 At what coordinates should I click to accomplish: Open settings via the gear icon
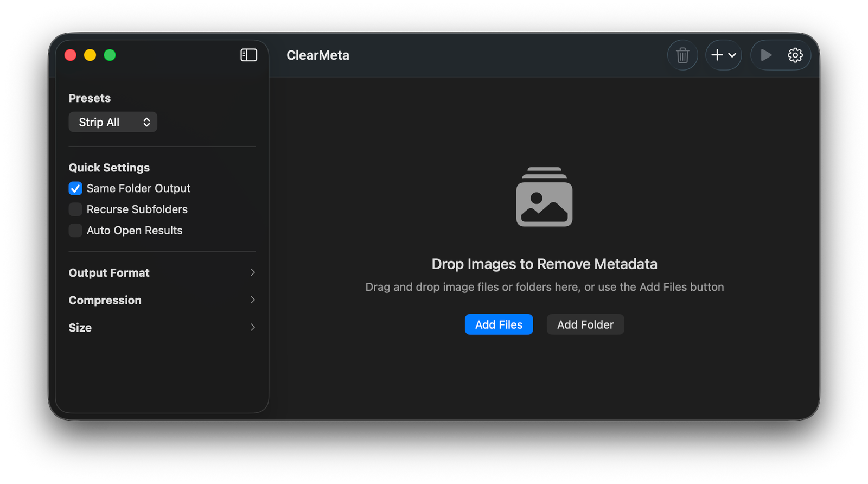[795, 55]
